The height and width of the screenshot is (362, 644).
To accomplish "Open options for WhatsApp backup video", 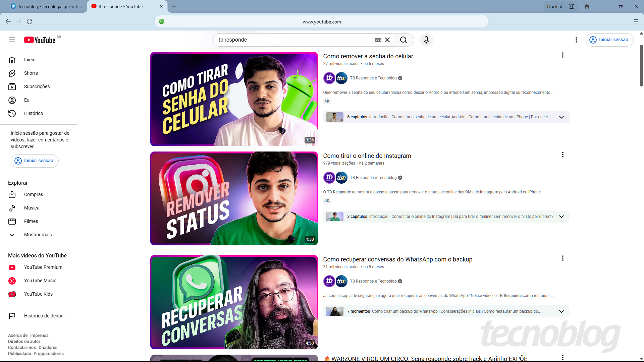I will pos(563,258).
